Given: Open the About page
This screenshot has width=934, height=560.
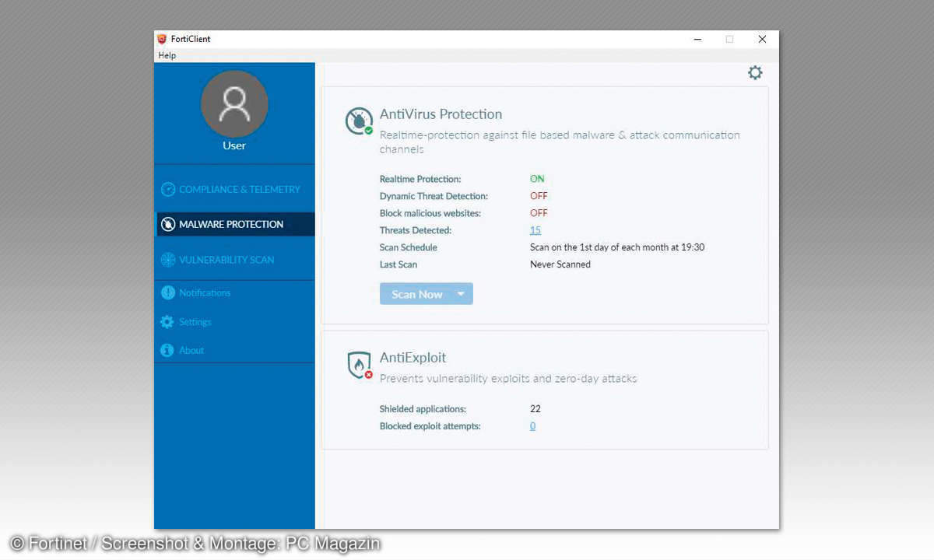Looking at the screenshot, I should click(191, 350).
